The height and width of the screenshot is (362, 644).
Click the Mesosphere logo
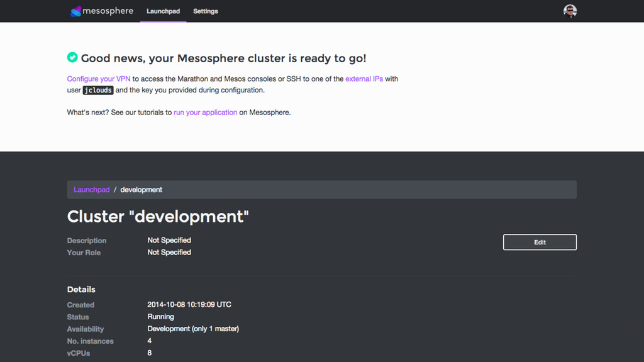pos(101,11)
